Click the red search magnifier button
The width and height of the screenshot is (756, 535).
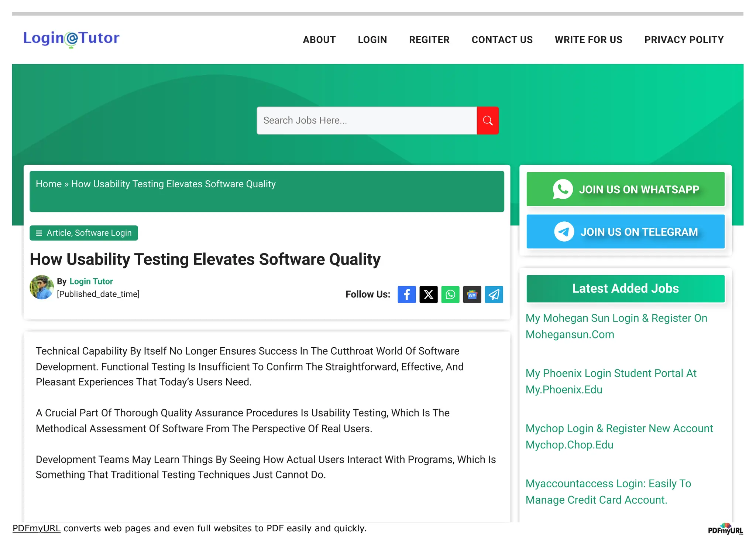click(x=487, y=120)
